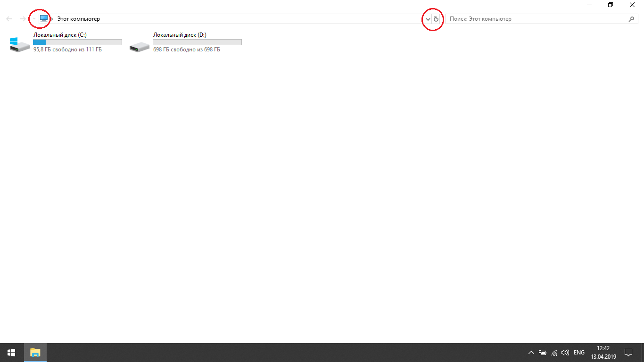The width and height of the screenshot is (644, 362).
Task: Open the recent locations dropdown arrow
Action: tap(34, 19)
